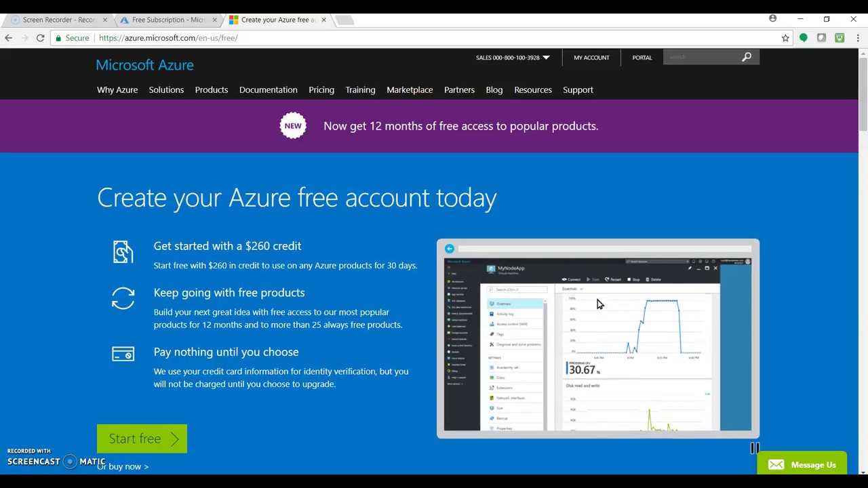The image size is (868, 488).
Task: Open the Training menu item
Action: pos(360,89)
